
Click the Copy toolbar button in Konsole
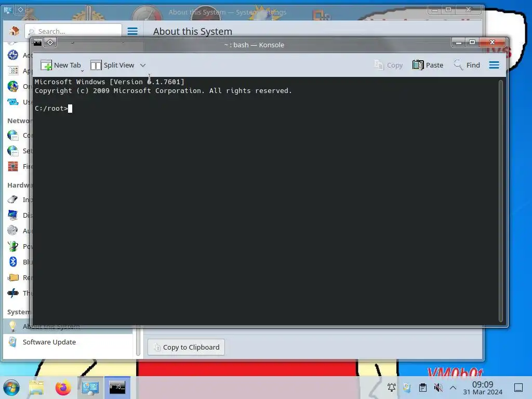point(388,65)
